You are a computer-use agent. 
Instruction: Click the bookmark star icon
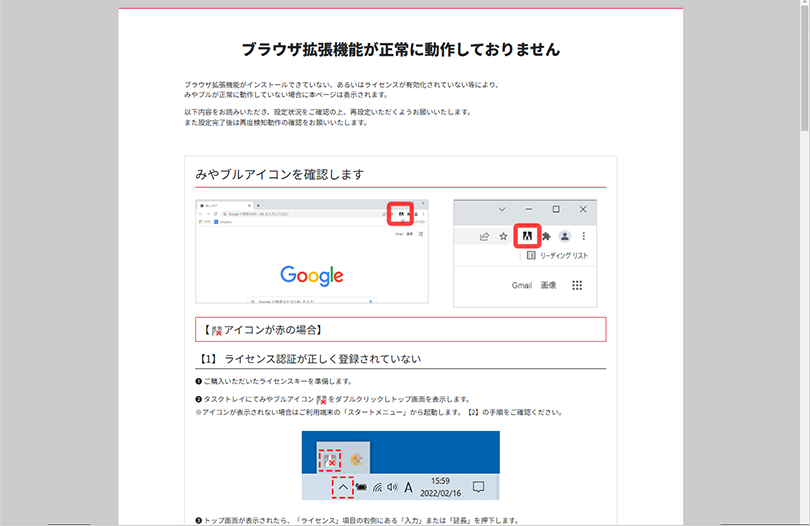504,236
